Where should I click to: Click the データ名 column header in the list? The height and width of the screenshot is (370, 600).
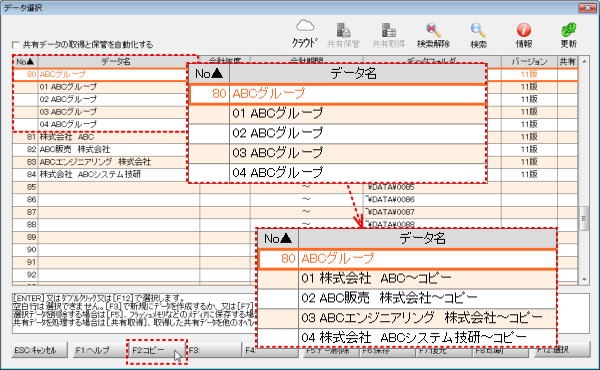115,62
